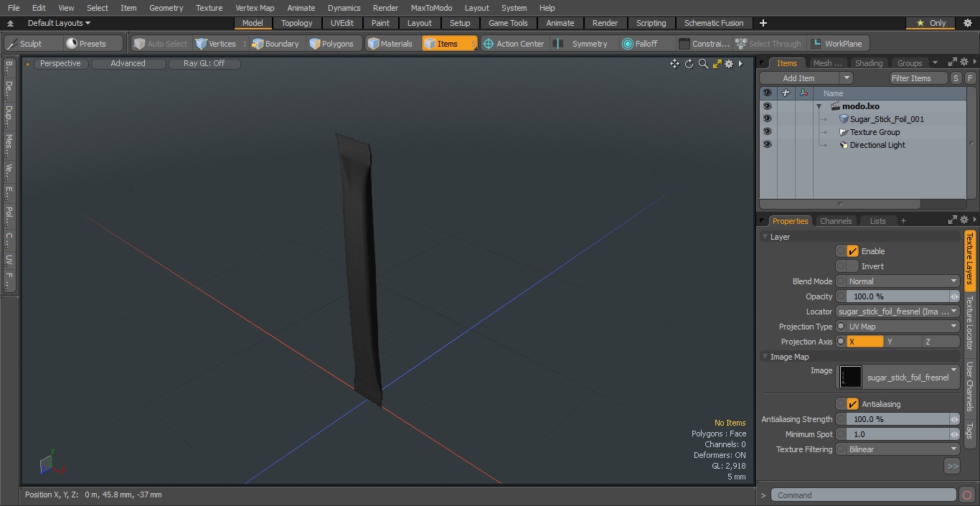Click the sugar_stick_foil_fresnel image thumbnail
The image size is (980, 506).
pos(851,377)
